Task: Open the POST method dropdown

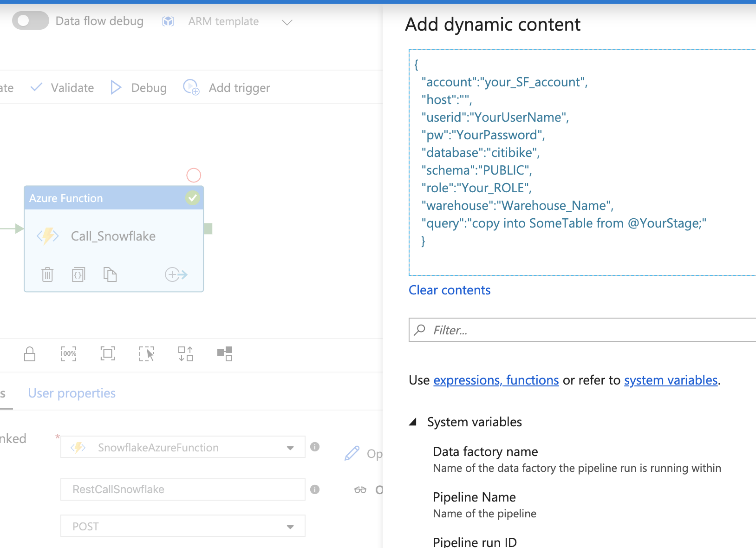Action: coord(290,527)
